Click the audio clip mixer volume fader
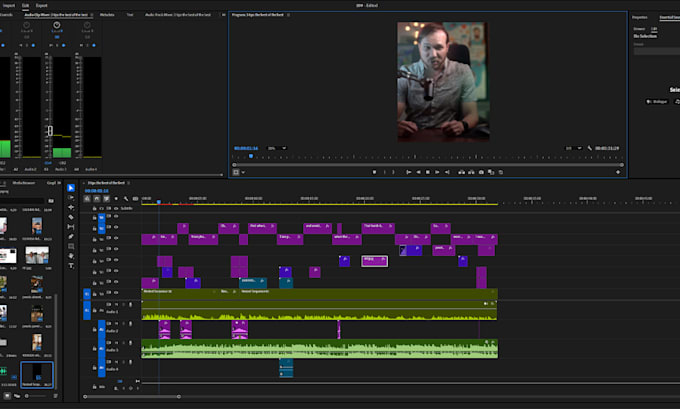Image resolution: width=680 pixels, height=409 pixels. pos(50,131)
